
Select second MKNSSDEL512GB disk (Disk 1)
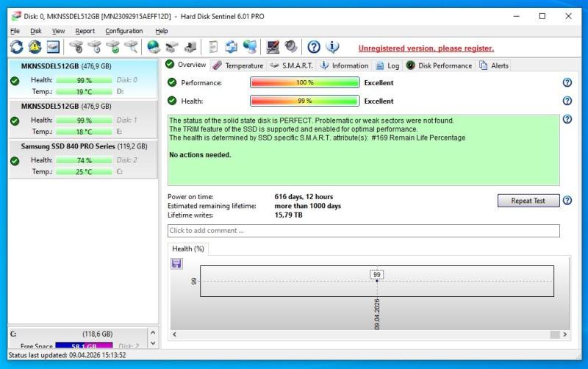[83, 119]
